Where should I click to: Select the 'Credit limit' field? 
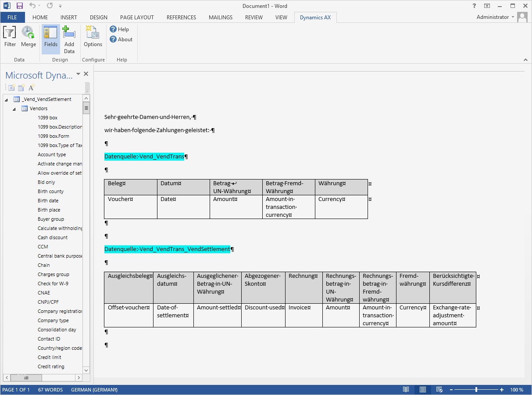pyautogui.click(x=50, y=357)
